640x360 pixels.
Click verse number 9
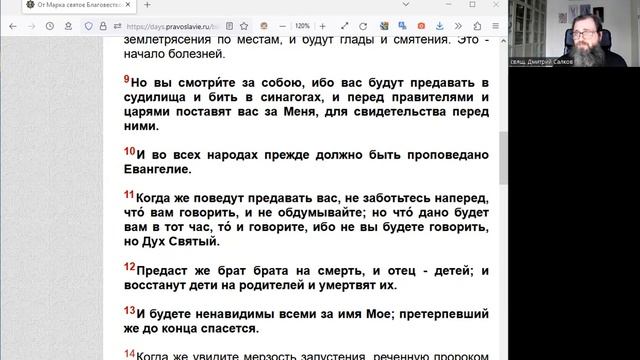click(127, 79)
